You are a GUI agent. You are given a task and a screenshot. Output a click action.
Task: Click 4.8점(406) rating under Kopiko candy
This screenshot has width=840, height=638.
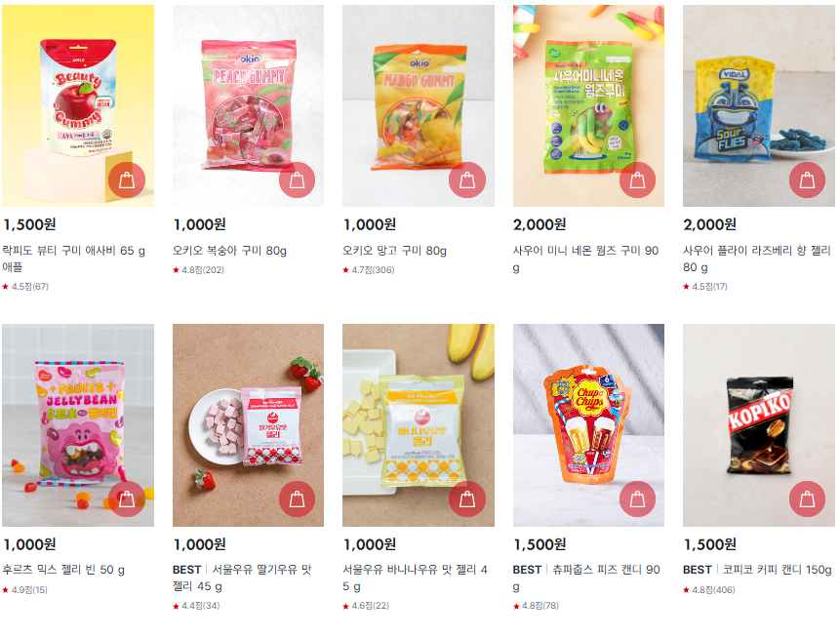click(x=708, y=590)
